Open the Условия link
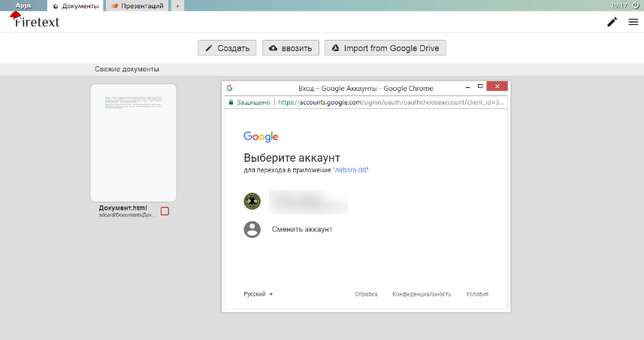Image resolution: width=644 pixels, height=340 pixels. [477, 294]
